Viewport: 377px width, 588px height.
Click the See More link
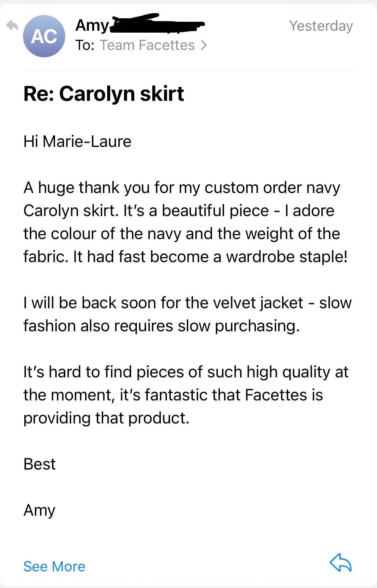tap(54, 567)
